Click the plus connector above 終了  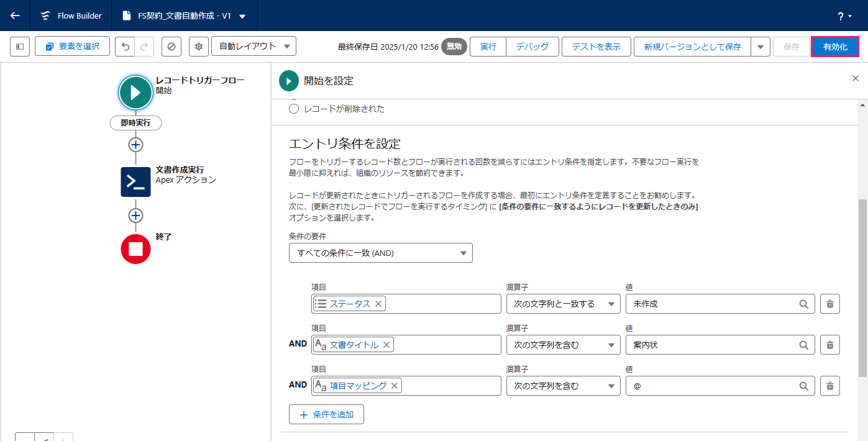tap(135, 216)
